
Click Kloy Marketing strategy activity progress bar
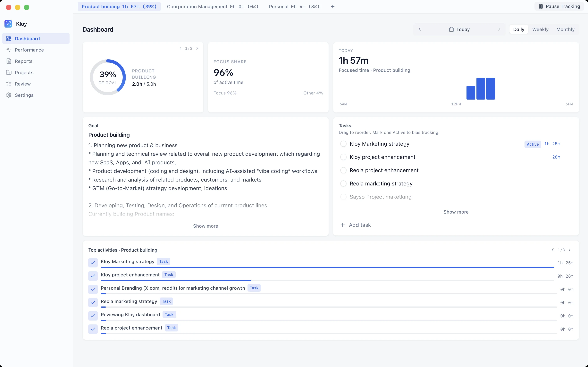coord(327,267)
